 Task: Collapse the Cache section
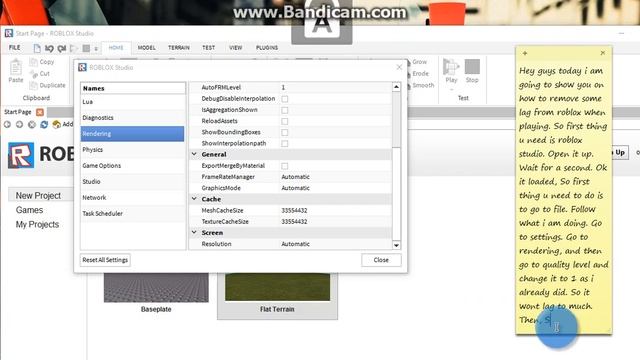[194, 199]
